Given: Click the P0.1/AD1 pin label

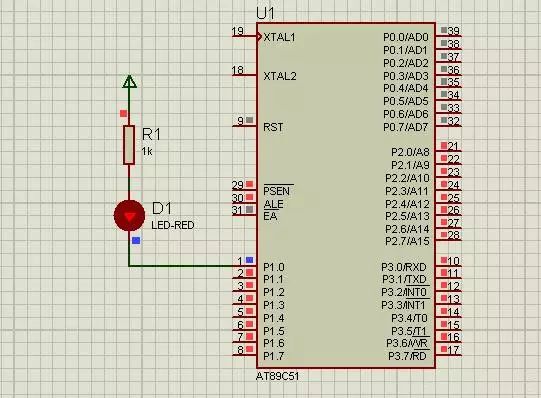Looking at the screenshot, I should coord(405,50).
